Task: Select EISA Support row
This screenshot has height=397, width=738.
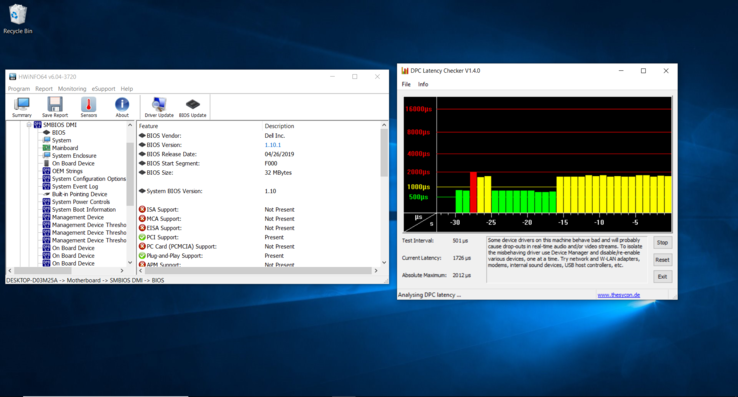Action: [258, 228]
